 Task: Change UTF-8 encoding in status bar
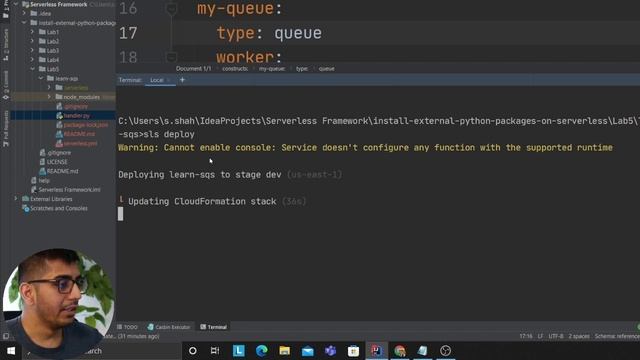[x=556, y=336]
